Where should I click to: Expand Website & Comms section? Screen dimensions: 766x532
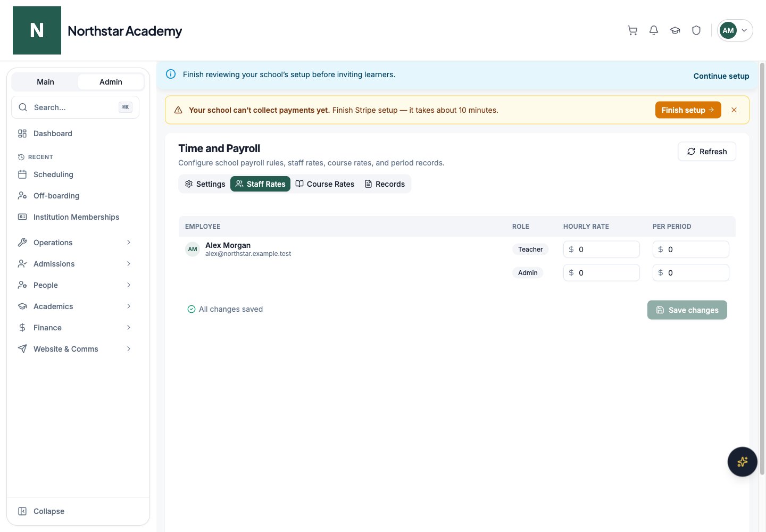click(75, 349)
